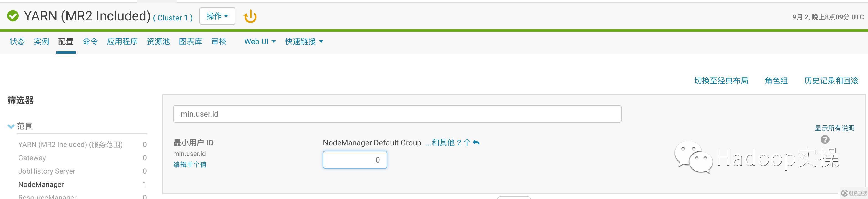The height and width of the screenshot is (199, 868).
Task: Click the yellow power action icon
Action: click(250, 15)
